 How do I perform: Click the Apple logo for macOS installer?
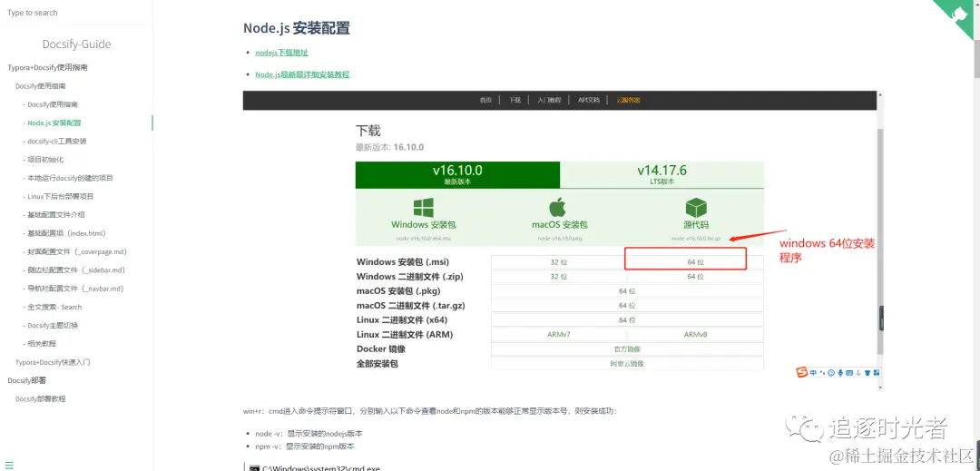557,207
